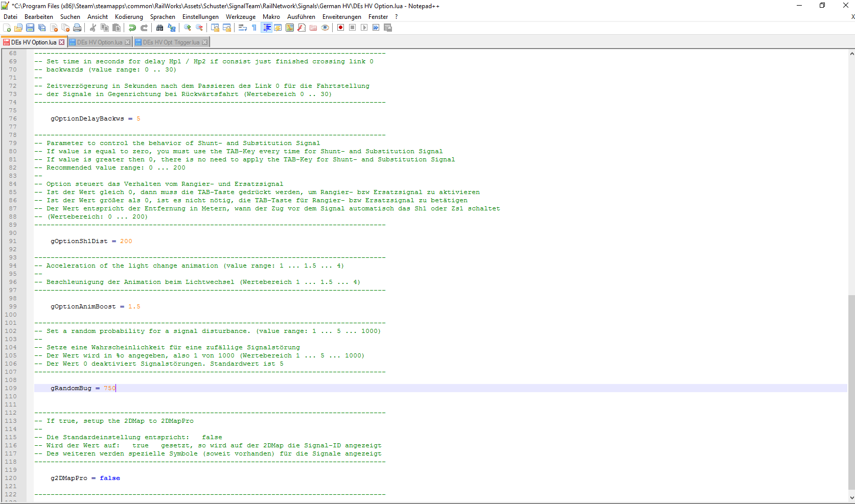Close all documents via toolbar icon
855x504 pixels.
65,28
